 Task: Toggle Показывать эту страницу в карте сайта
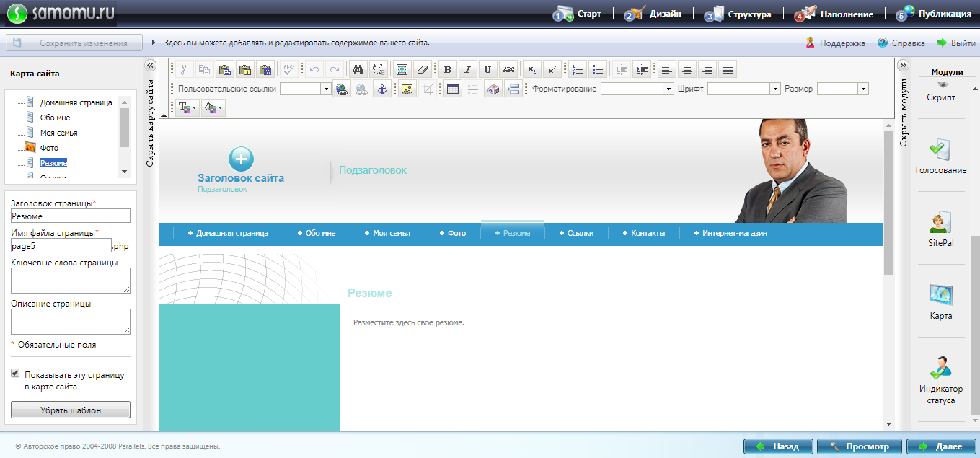[x=15, y=374]
